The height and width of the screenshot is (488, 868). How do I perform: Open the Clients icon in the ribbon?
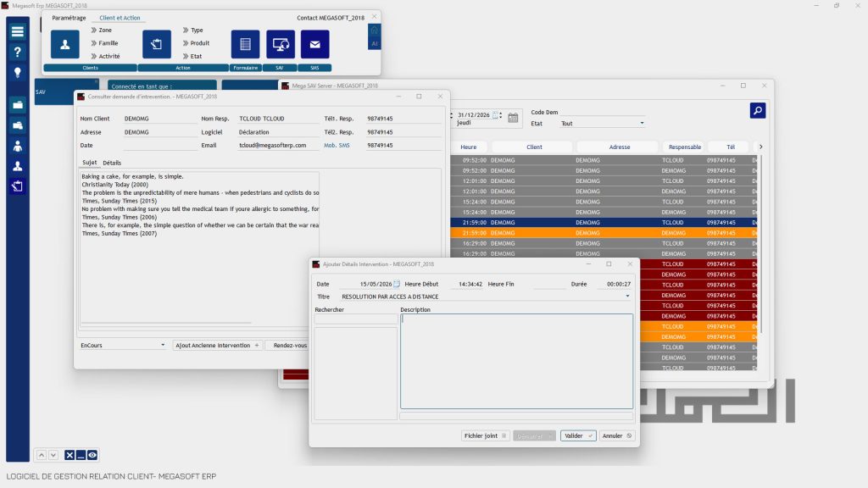[64, 44]
